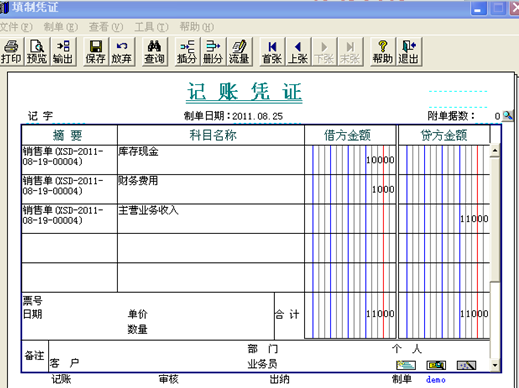Click the 合计 debit total 11000

point(350,316)
